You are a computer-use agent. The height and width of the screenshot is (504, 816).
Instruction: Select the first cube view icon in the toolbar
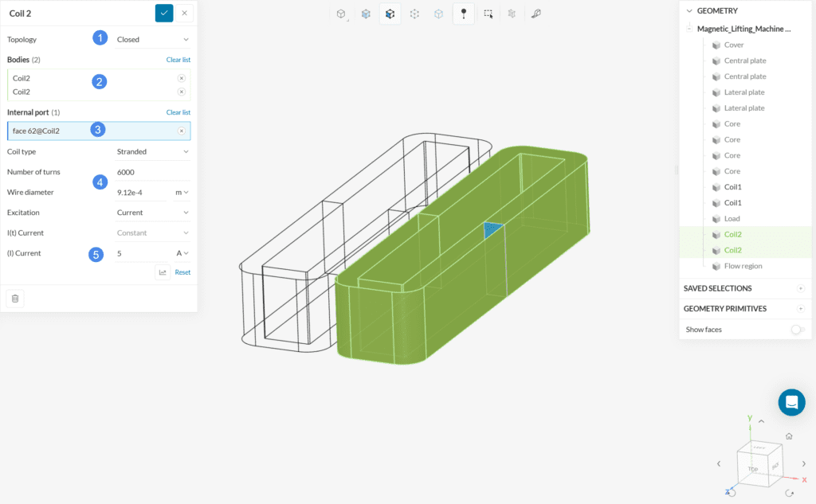[340, 14]
